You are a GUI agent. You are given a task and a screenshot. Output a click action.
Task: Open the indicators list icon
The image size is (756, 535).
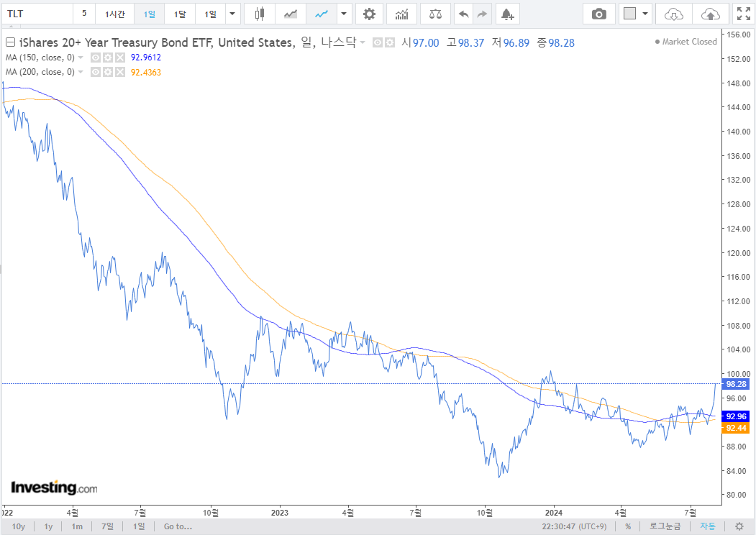click(401, 14)
